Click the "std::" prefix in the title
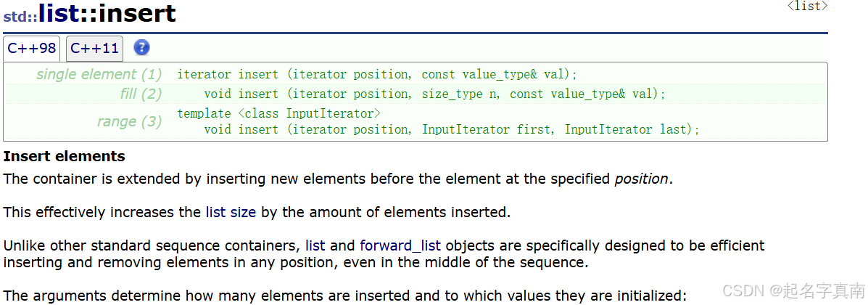Viewport: 868px width, 305px height. pyautogui.click(x=20, y=16)
